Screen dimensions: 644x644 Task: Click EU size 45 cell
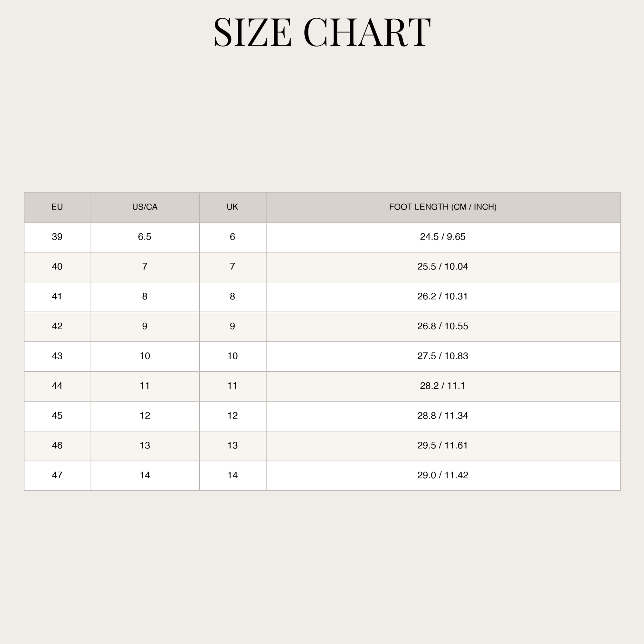tap(57, 416)
